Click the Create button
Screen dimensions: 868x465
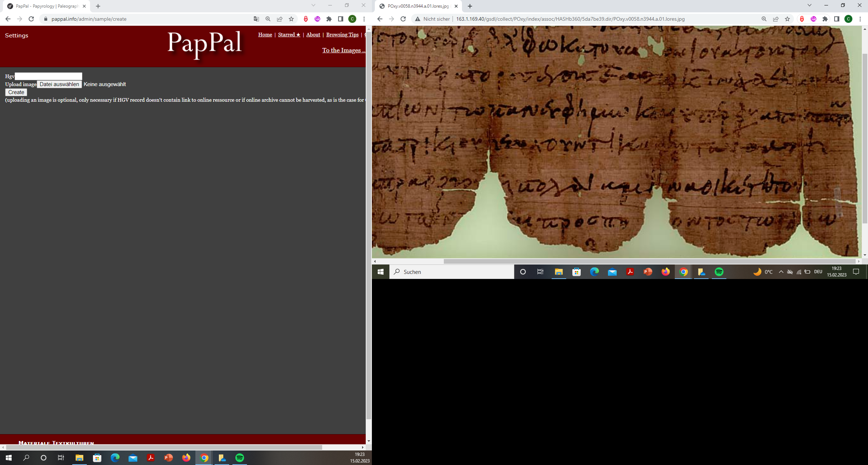click(16, 92)
